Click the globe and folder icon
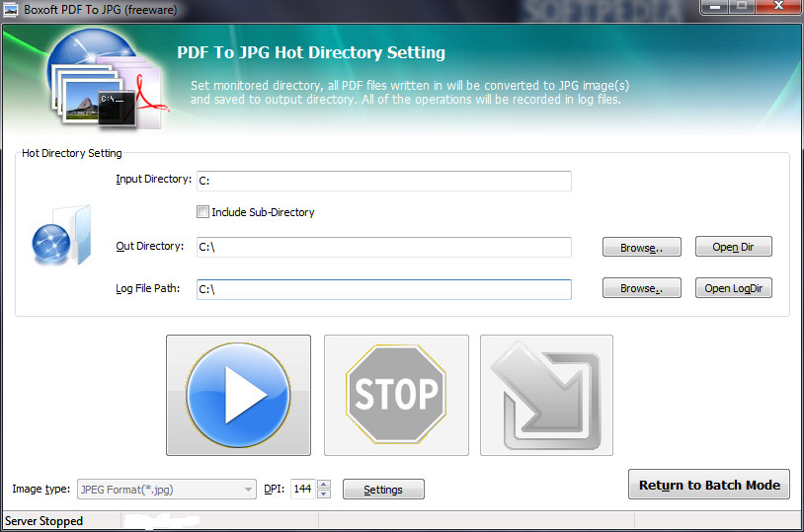This screenshot has height=532, width=804. pyautogui.click(x=61, y=235)
